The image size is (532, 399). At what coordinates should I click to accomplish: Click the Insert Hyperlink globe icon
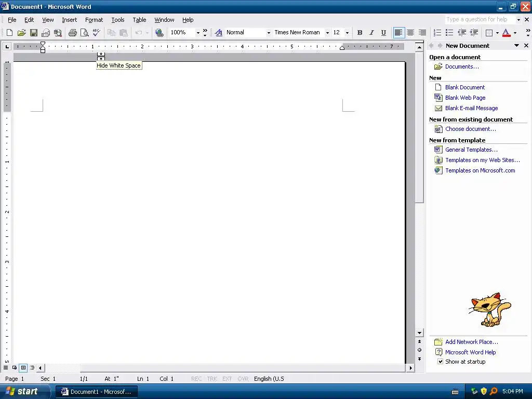point(159,33)
